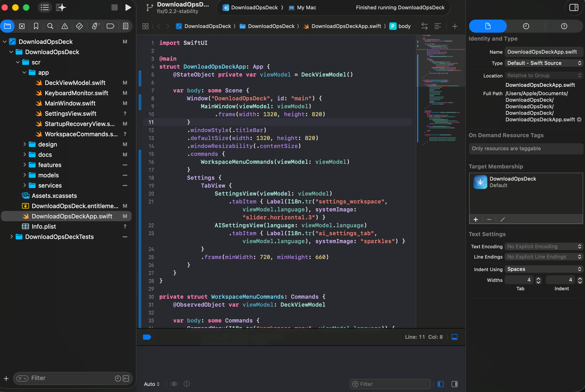Click the print description info icon
The image size is (585, 392).
click(187, 384)
